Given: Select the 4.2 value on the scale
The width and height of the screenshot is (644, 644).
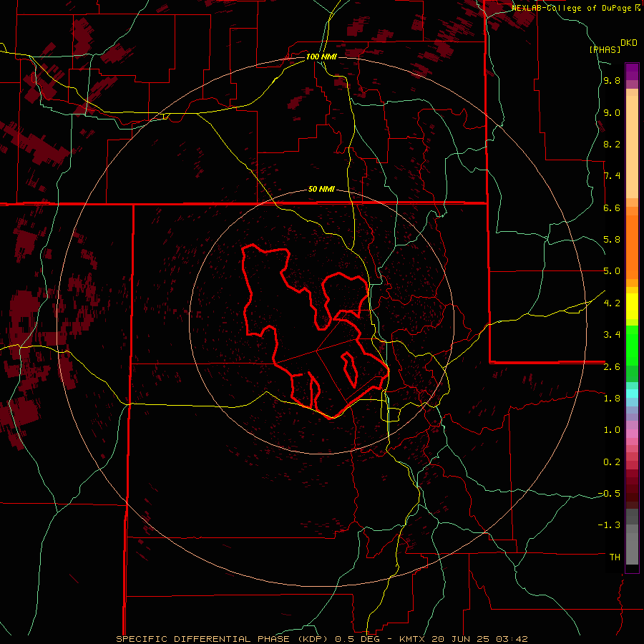Looking at the screenshot, I should click(612, 303).
